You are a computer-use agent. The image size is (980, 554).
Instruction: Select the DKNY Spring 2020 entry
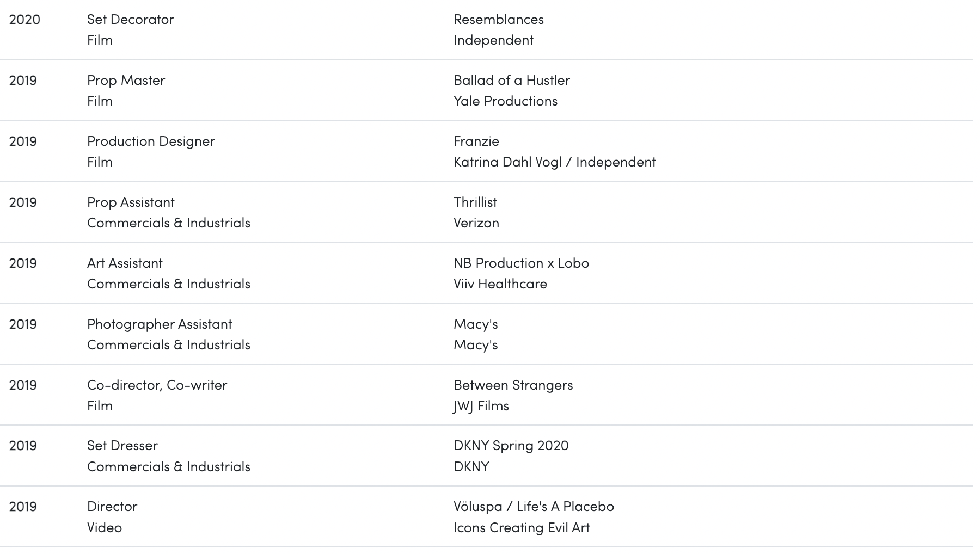(x=511, y=446)
